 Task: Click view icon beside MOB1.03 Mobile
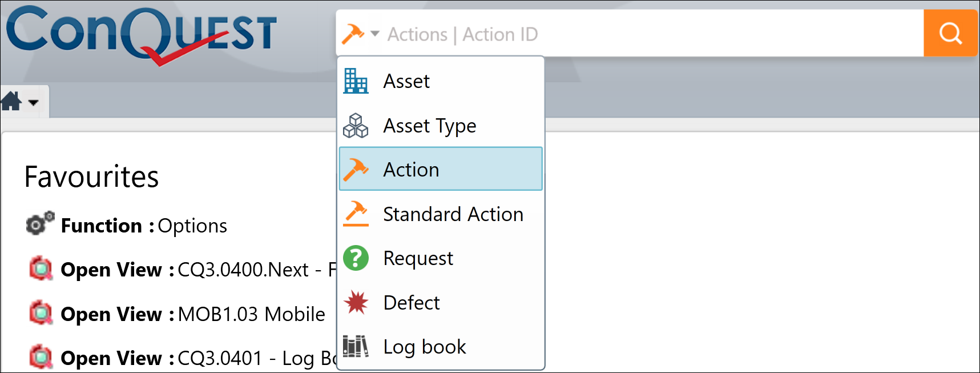pyautogui.click(x=41, y=313)
